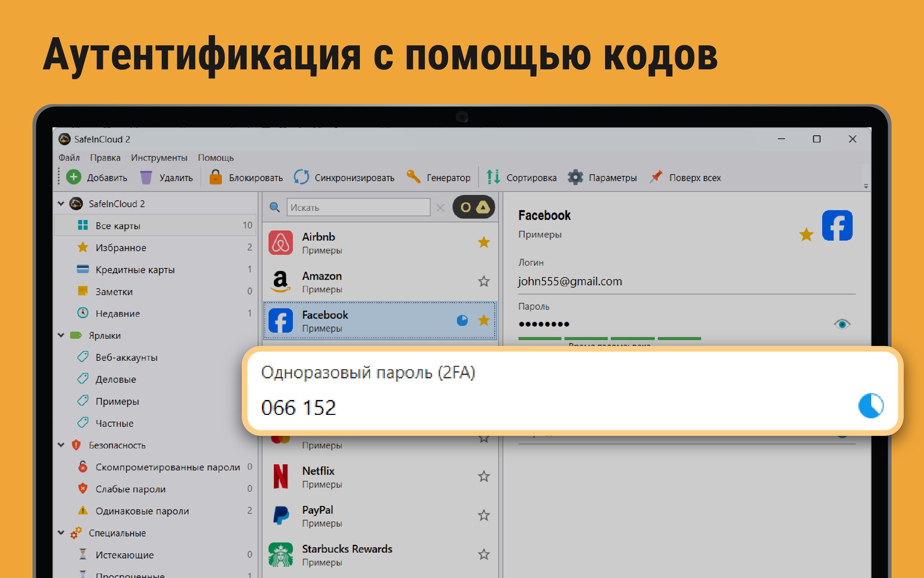Toggle favorite star on Amazon card
Image resolution: width=924 pixels, height=578 pixels.
point(484,281)
